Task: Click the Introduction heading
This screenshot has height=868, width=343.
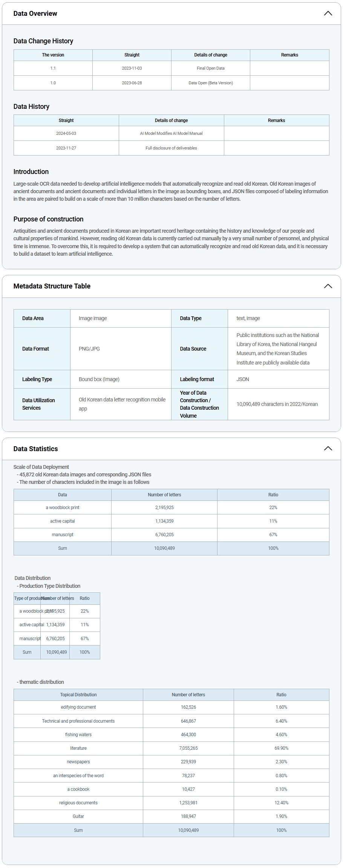Action: [31, 172]
